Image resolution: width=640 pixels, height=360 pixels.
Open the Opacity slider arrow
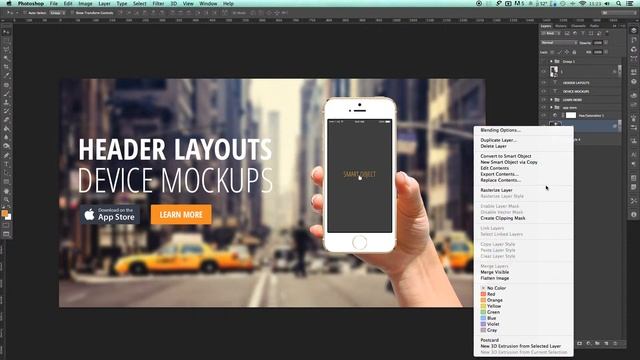pos(606,43)
